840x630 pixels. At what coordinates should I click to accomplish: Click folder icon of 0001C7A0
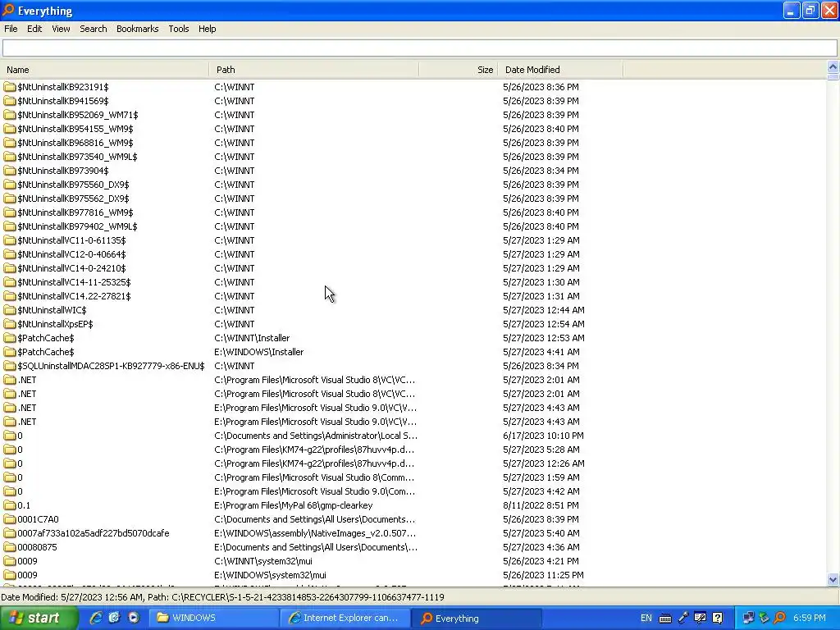(10, 519)
